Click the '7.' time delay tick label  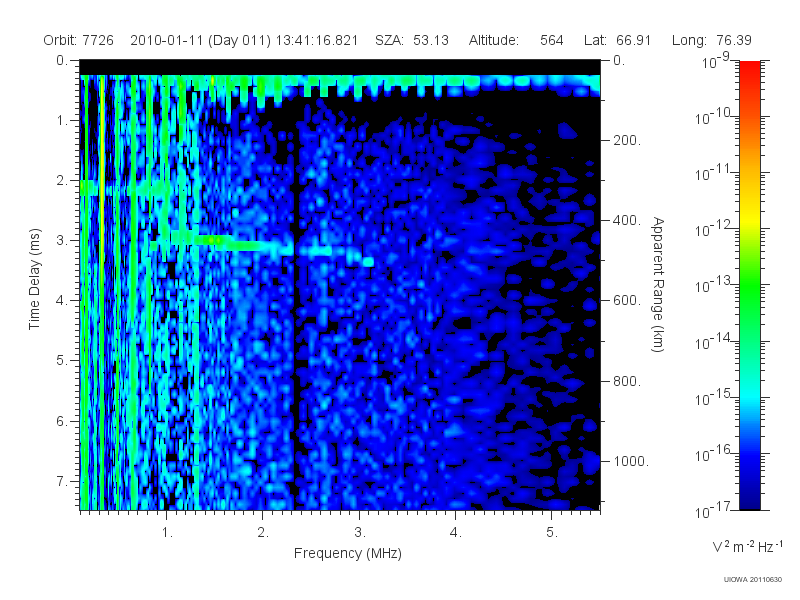point(62,481)
